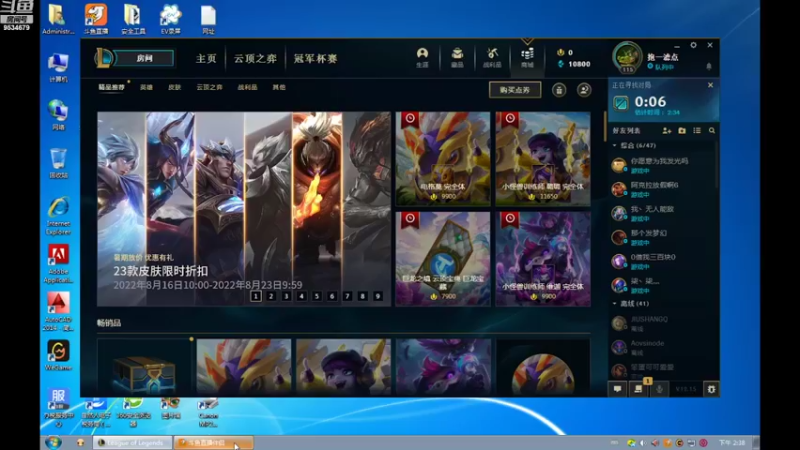
Task: Select the 战利品 loot store sub-tab
Action: 247,87
